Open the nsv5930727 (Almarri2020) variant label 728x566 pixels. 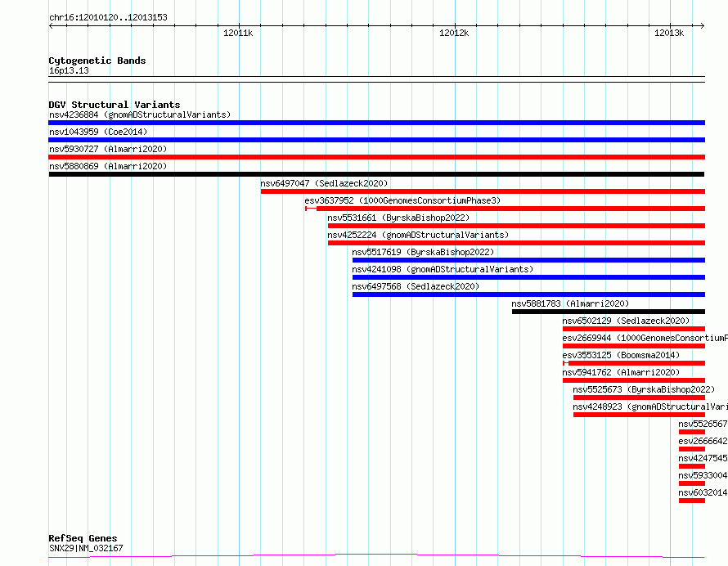(108, 149)
